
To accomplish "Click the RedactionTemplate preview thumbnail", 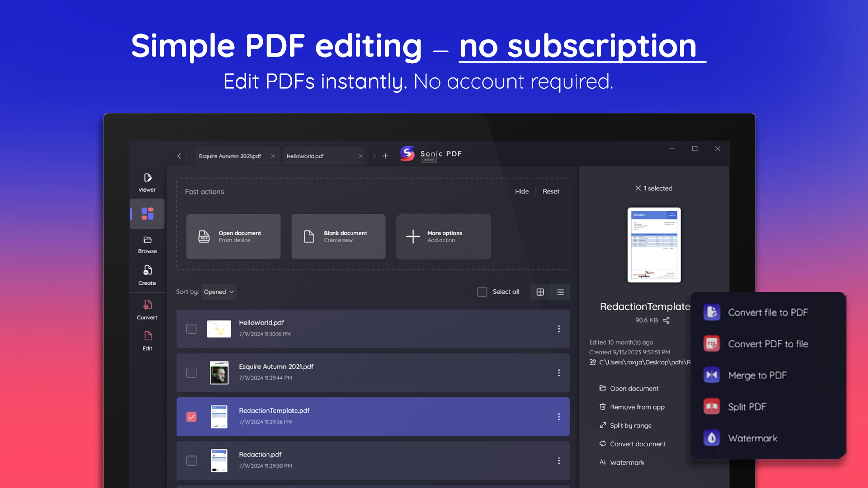I will pos(654,245).
